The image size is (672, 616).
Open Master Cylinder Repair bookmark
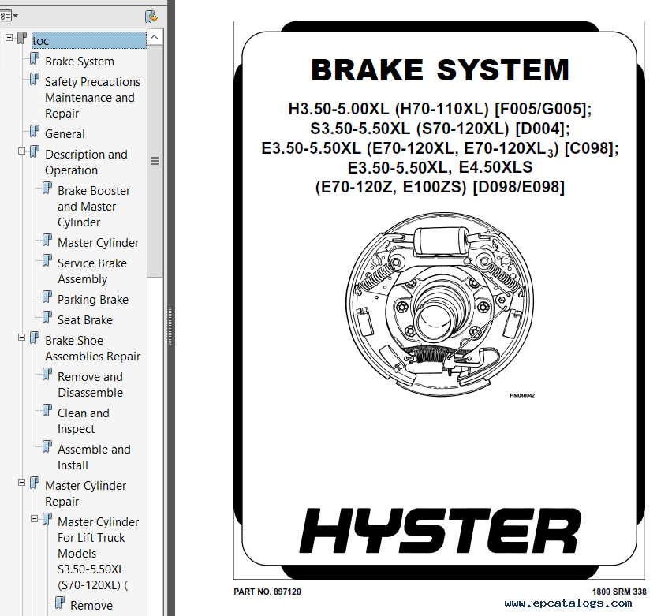pyautogui.click(x=86, y=494)
